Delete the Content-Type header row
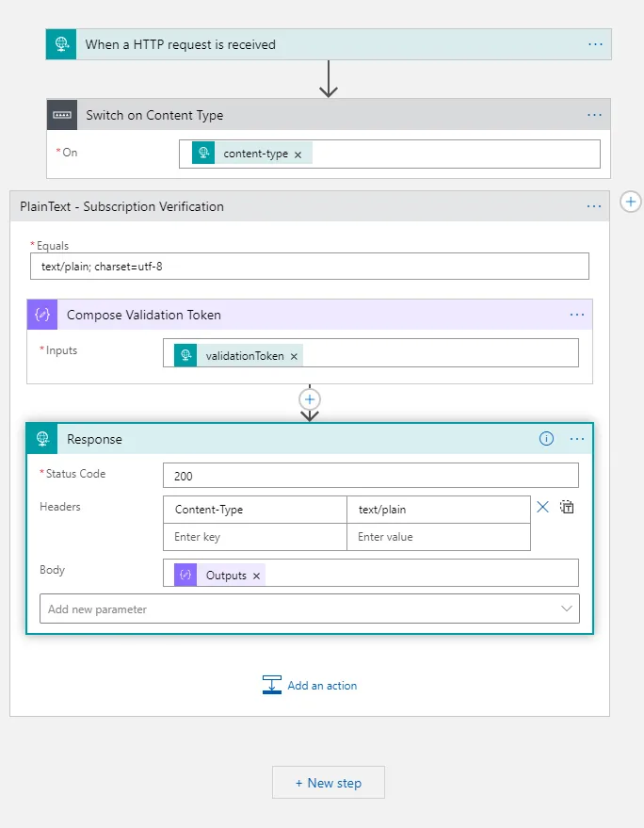Viewport: 644px width, 828px height. tap(542, 508)
